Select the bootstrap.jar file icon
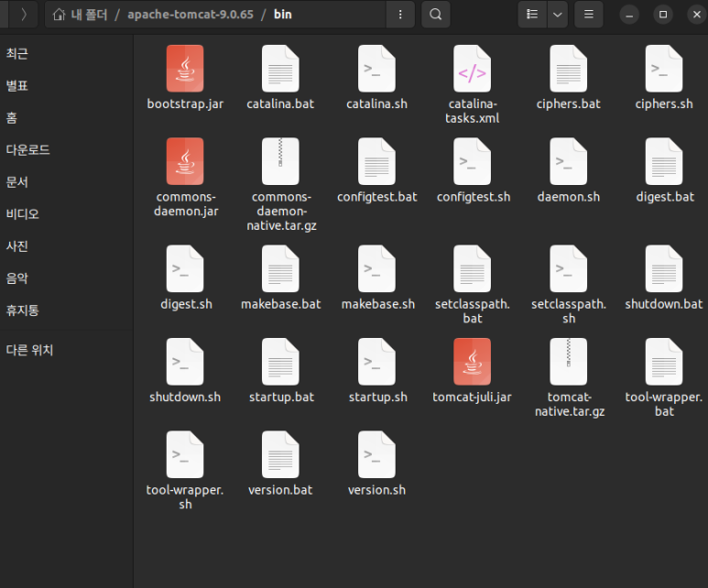708x588 pixels. (x=185, y=69)
